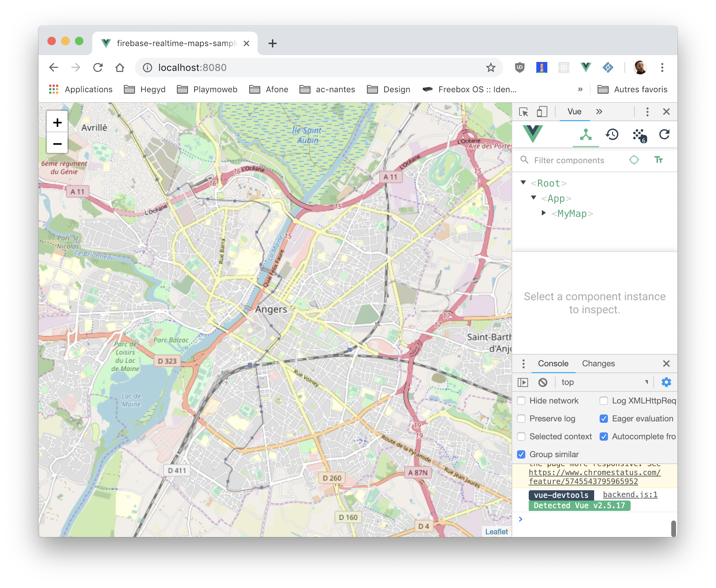This screenshot has height=588, width=716.
Task: Uncheck the Group similar checkbox
Action: (522, 454)
